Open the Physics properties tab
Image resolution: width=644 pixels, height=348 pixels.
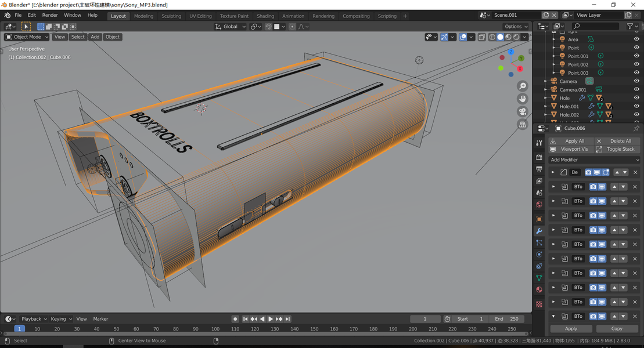click(539, 255)
